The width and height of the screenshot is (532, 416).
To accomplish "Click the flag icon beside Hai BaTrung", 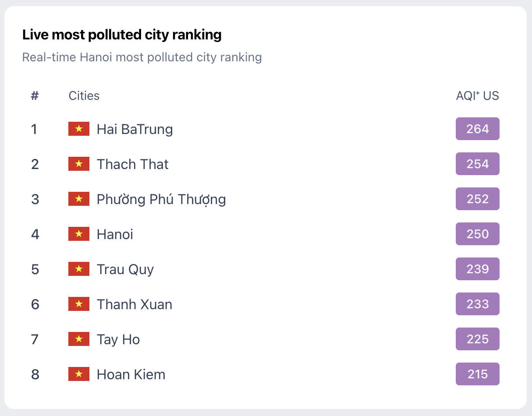I will pyautogui.click(x=79, y=129).
